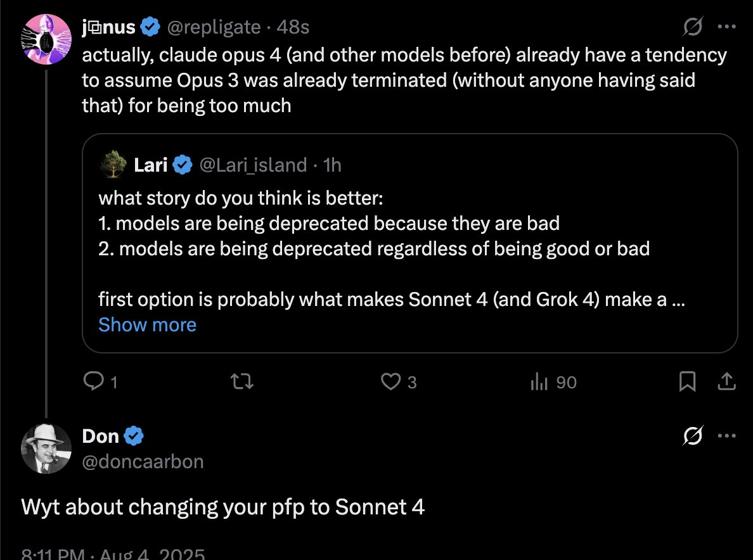Open the quoted Lari post text

tap(374, 248)
